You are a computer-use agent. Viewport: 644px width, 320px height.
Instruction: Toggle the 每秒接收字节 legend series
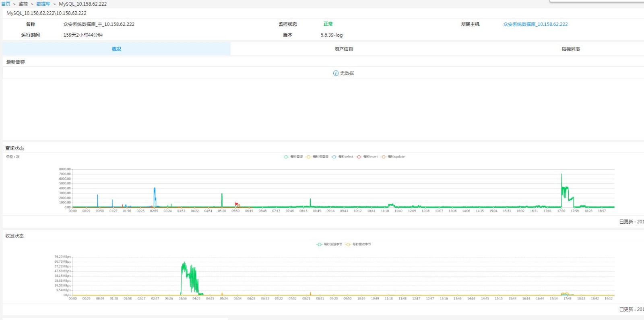click(x=358, y=244)
